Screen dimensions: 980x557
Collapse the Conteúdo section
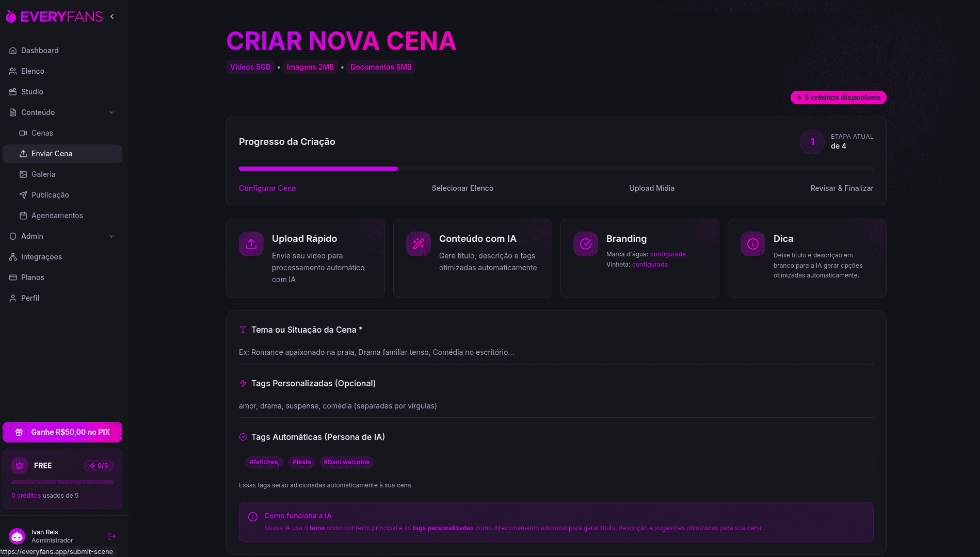coord(112,112)
